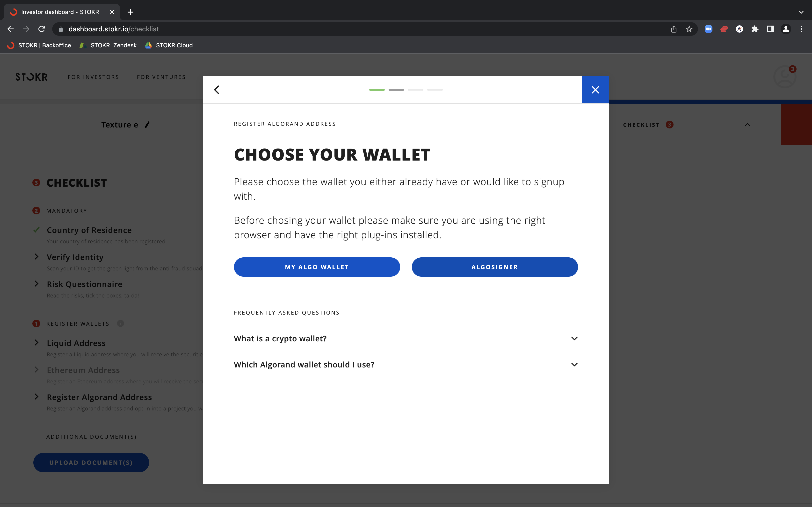Click the address bar URL field
Viewport: 812px width, 507px height.
pyautogui.click(x=362, y=29)
